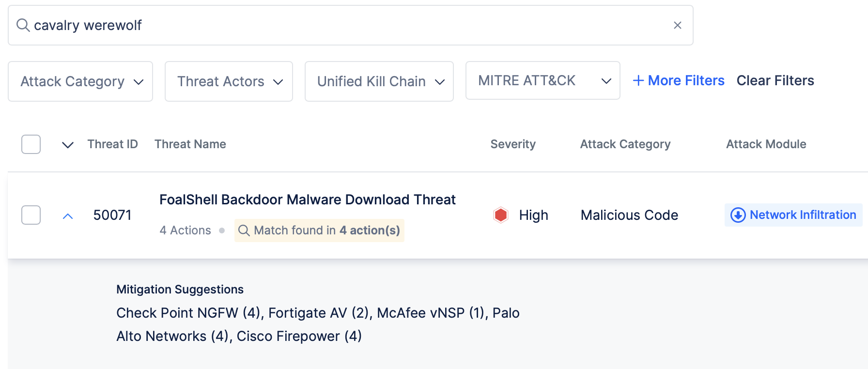Clear the search field text
Screen dimensions: 868x369
click(677, 25)
